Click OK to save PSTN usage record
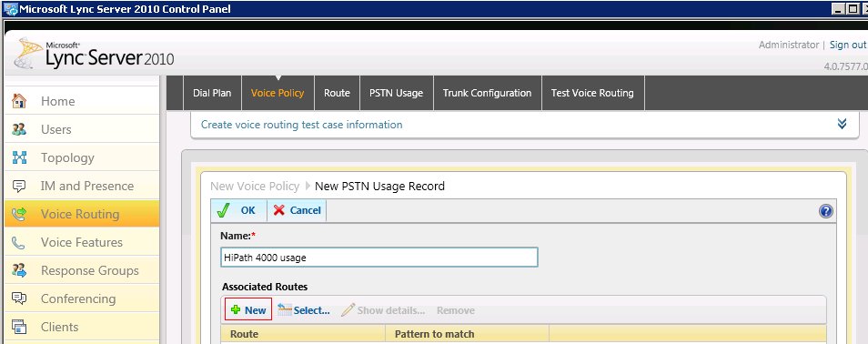 239,210
